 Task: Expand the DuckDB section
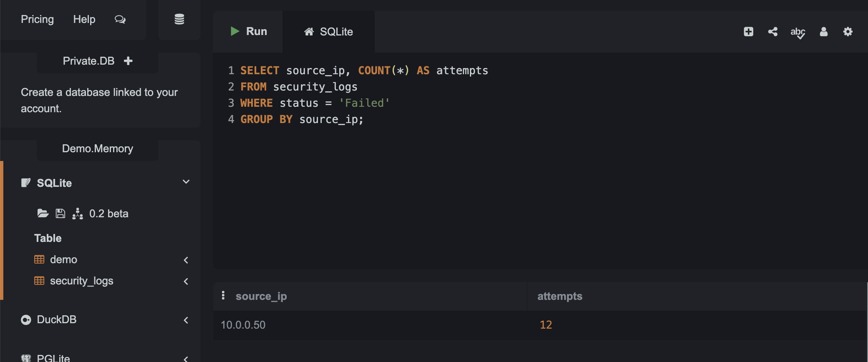[186, 320]
